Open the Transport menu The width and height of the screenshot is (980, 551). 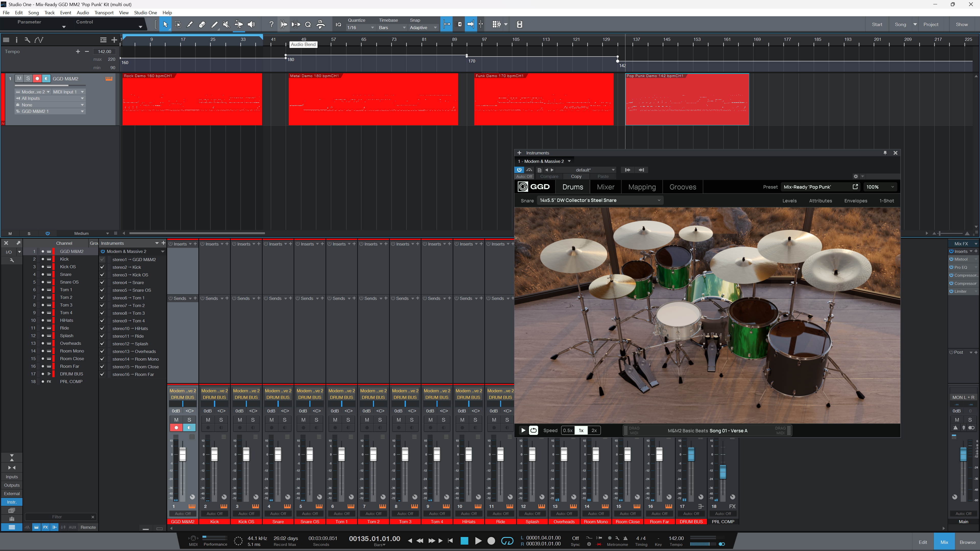click(x=104, y=13)
